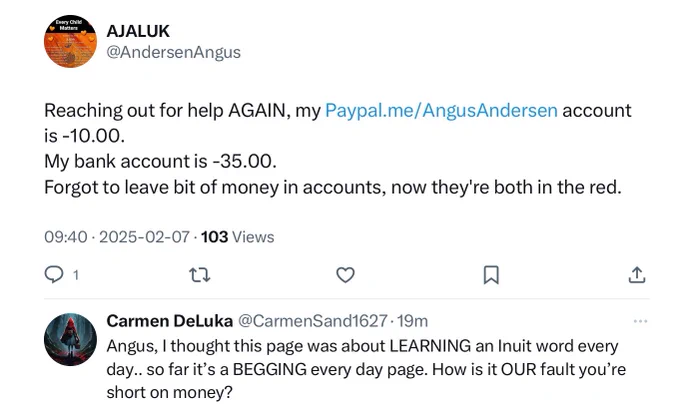Open Carmen's reply text body
The width and height of the screenshot is (680, 406).
tap(366, 369)
